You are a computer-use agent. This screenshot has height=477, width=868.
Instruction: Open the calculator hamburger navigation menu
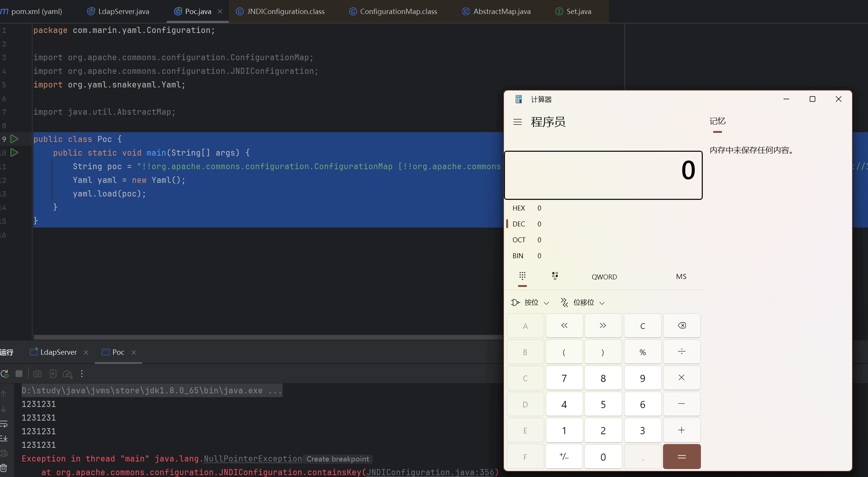[x=518, y=122]
